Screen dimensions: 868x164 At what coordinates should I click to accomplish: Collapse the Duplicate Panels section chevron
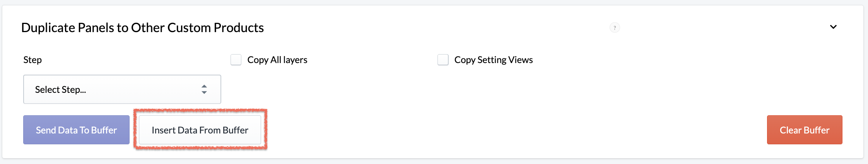point(834,27)
